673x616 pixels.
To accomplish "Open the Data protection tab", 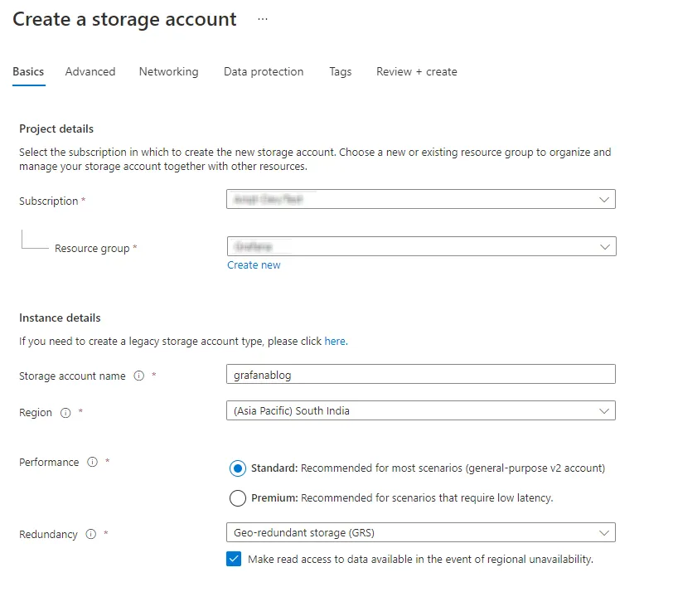I will click(263, 72).
